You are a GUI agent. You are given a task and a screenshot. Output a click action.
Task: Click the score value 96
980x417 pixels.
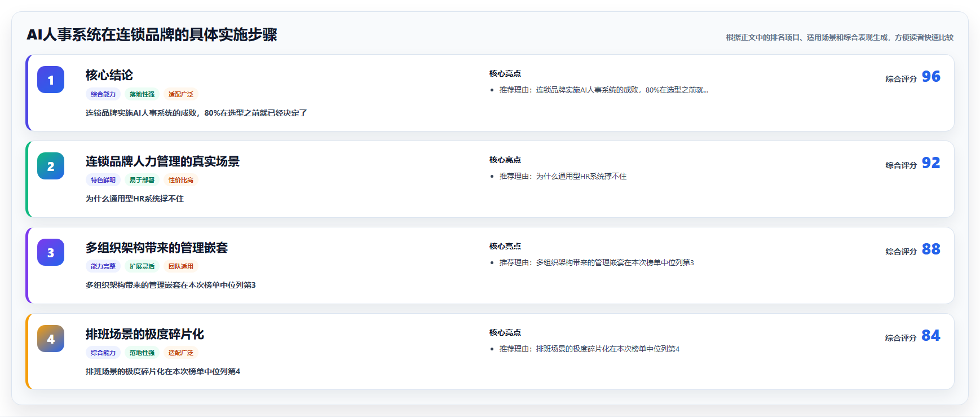point(931,77)
